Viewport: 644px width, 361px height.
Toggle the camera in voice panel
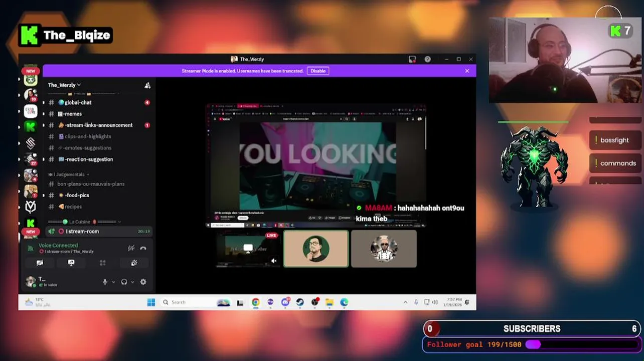pos(40,263)
